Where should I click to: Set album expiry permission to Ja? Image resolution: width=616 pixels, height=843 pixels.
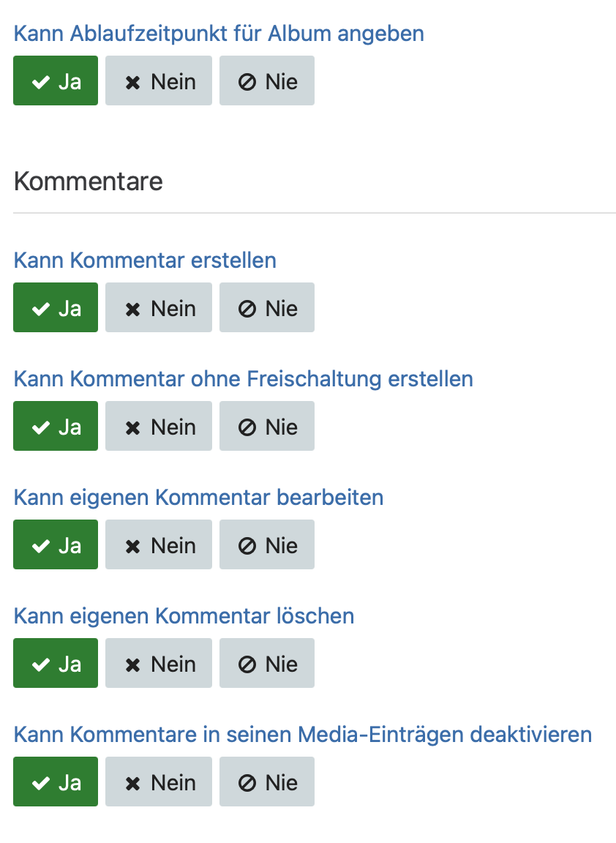point(56,81)
